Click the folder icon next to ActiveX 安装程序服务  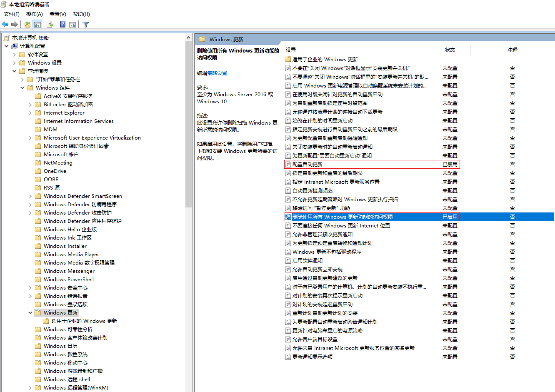click(38, 96)
